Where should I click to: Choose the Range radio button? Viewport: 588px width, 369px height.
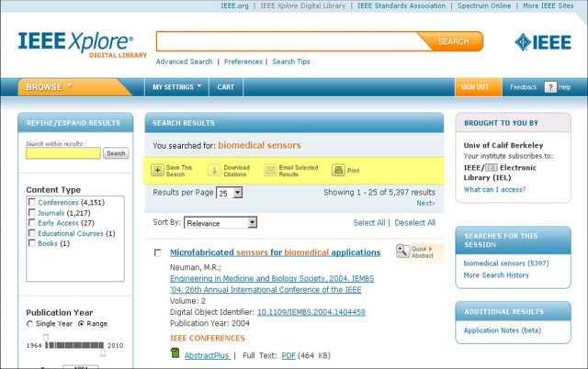point(81,324)
